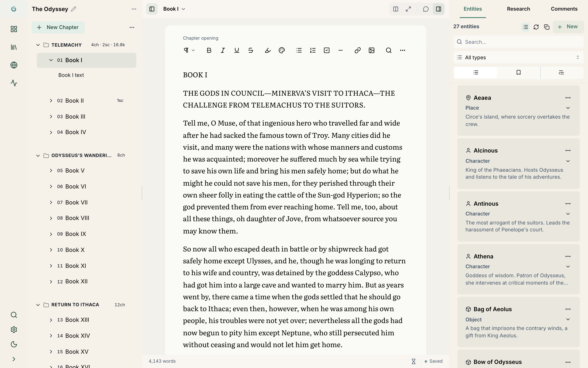
Task: Switch to the Comments tab
Action: [x=564, y=9]
